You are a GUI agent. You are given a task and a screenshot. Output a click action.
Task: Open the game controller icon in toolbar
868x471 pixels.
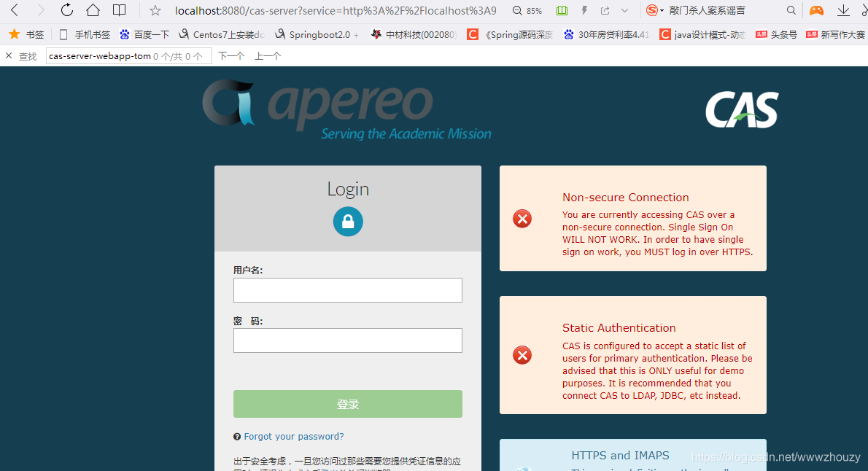click(x=816, y=10)
